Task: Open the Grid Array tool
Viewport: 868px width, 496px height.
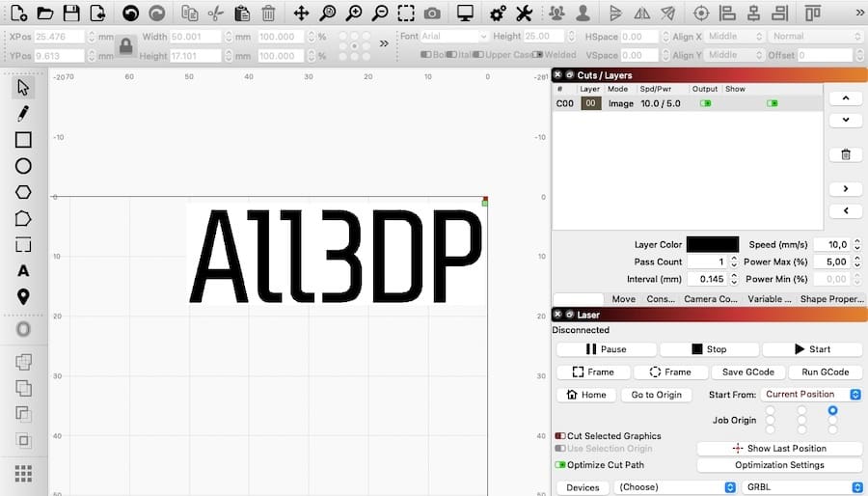Action: click(x=23, y=474)
